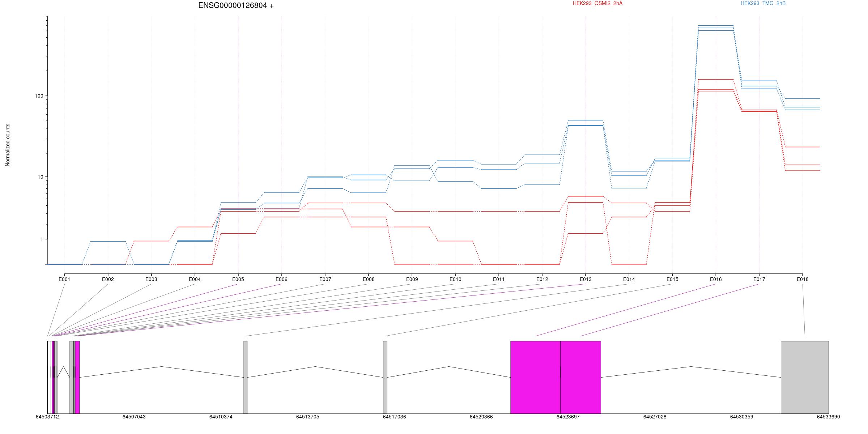Click exon label E013
The height and width of the screenshot is (434, 868).
586,279
